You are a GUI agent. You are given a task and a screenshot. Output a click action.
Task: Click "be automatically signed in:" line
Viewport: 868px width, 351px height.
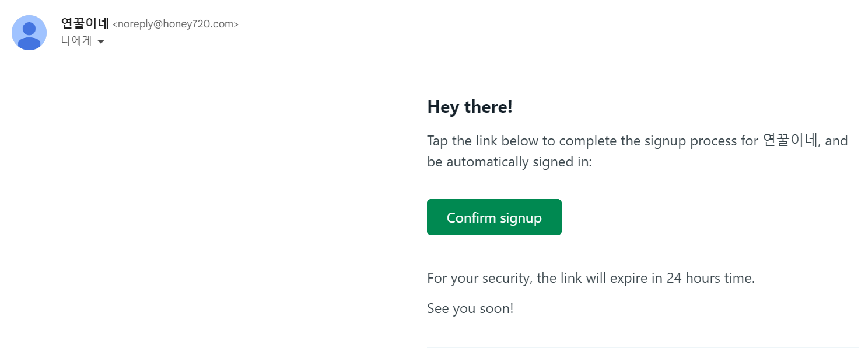click(509, 162)
